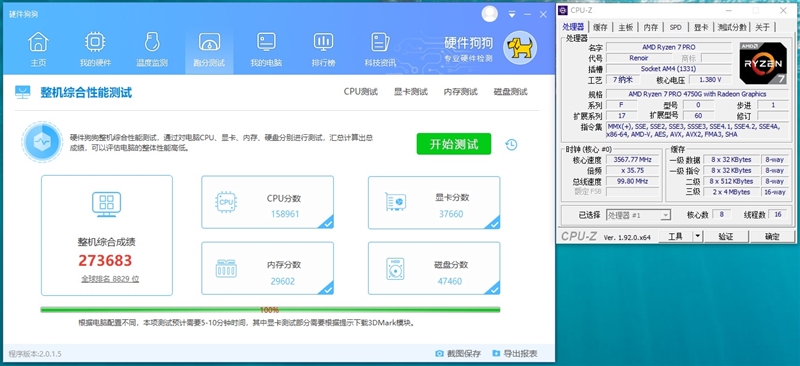
Task: Click the test history clock icon
Action: (x=511, y=144)
